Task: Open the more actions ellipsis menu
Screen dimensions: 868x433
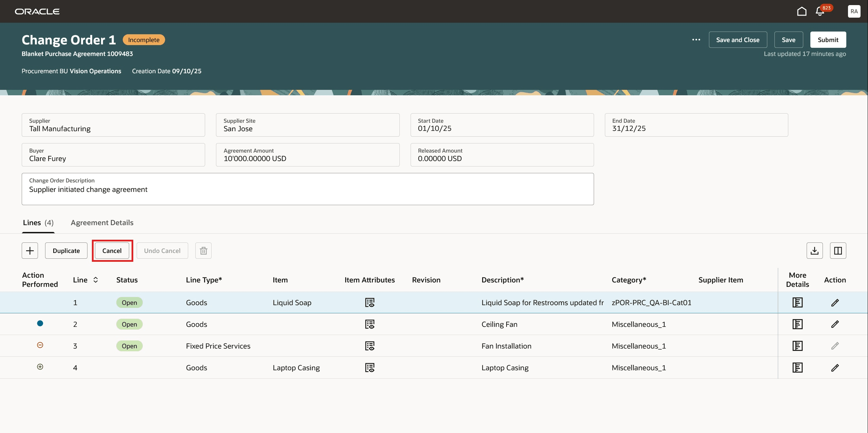Action: (696, 40)
